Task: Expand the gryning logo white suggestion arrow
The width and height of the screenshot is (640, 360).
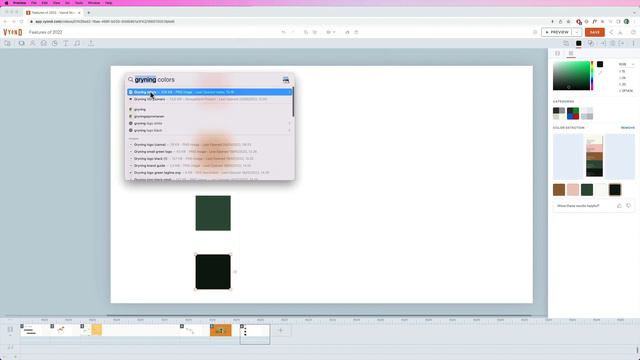Action: tap(289, 123)
